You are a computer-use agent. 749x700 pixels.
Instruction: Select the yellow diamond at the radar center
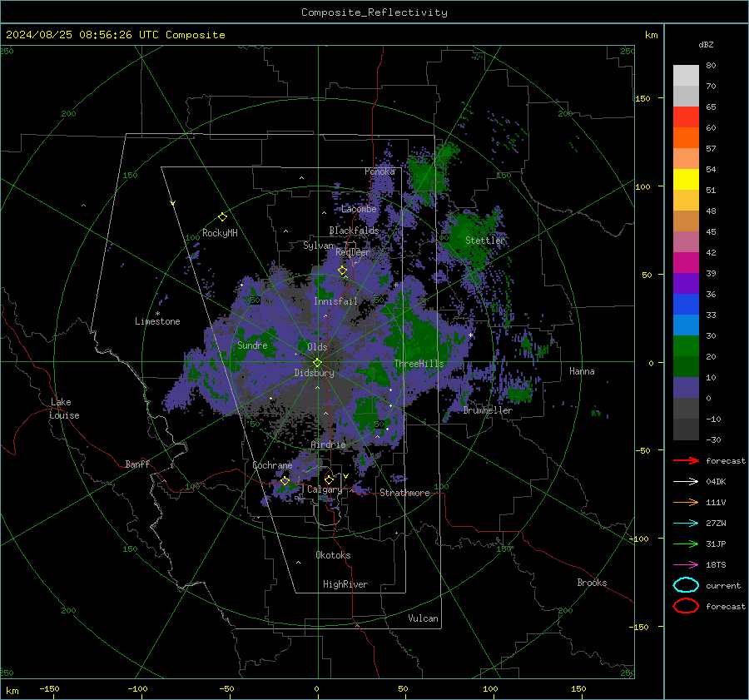click(x=317, y=363)
